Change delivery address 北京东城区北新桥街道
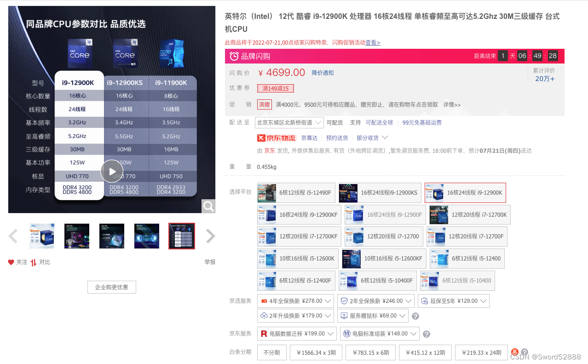The width and height of the screenshot is (588, 364). 289,122
